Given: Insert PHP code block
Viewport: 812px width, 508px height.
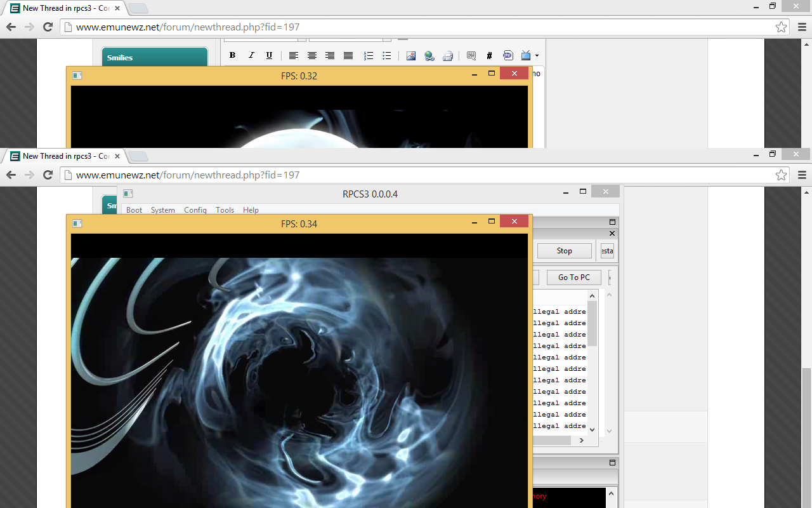Looking at the screenshot, I should 507,56.
